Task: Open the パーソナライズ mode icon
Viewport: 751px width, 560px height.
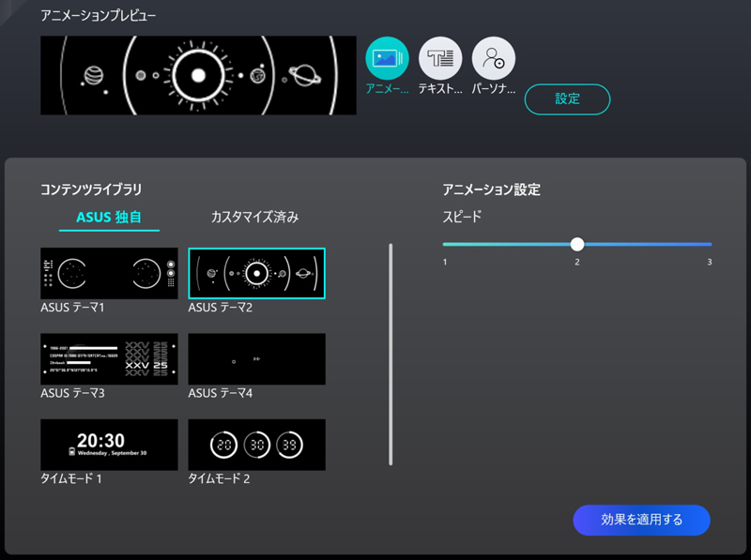Action: click(492, 60)
